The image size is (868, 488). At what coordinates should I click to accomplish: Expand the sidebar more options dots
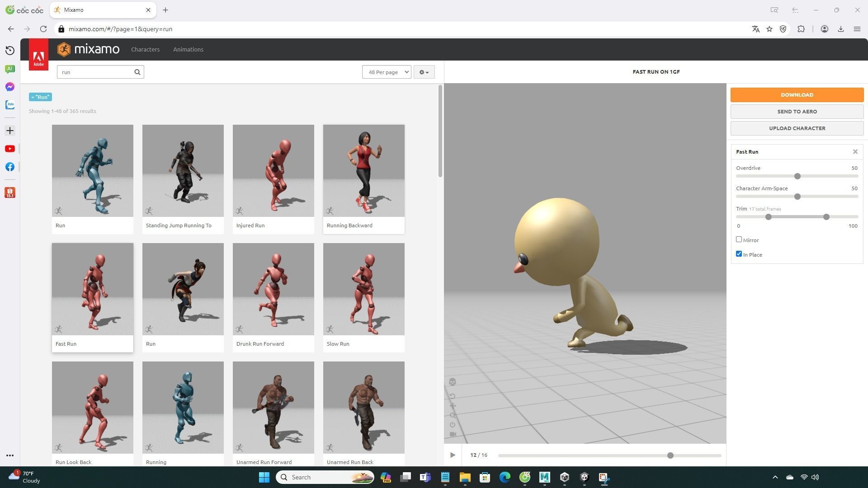[10, 455]
